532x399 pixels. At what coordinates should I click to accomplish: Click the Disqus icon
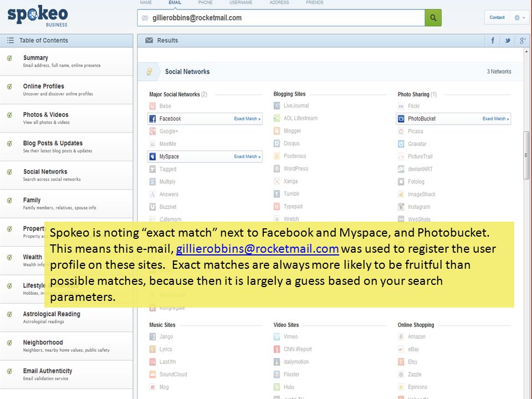(x=277, y=144)
